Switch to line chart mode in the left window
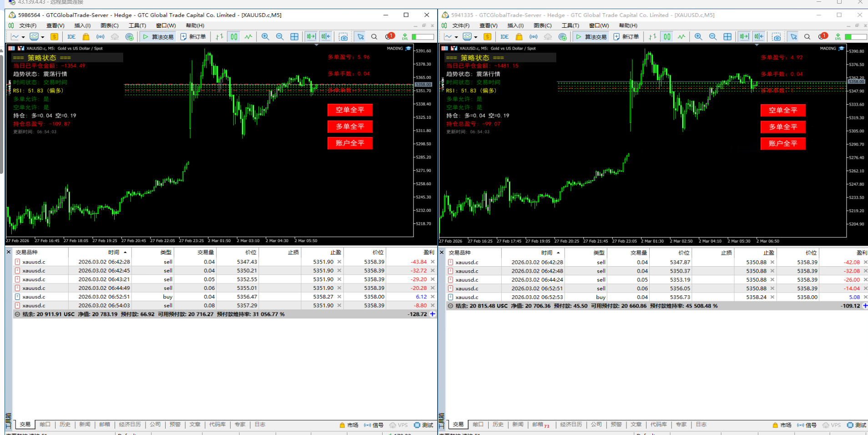868x435 pixels. coord(248,37)
